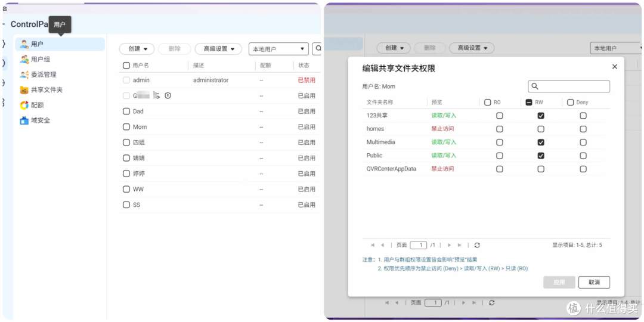Uncheck RW for 123共享 folder
The width and height of the screenshot is (644, 322).
tap(541, 116)
